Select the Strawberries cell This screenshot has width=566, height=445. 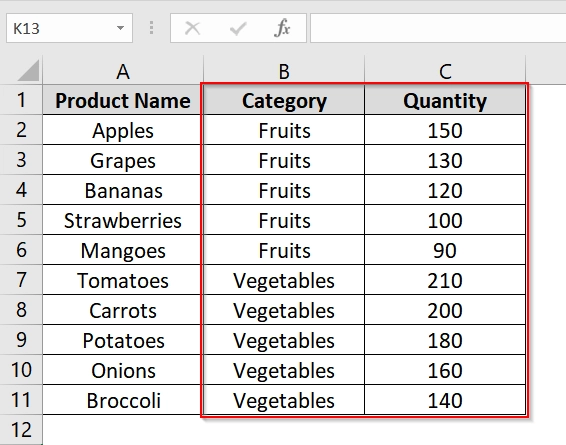point(123,220)
